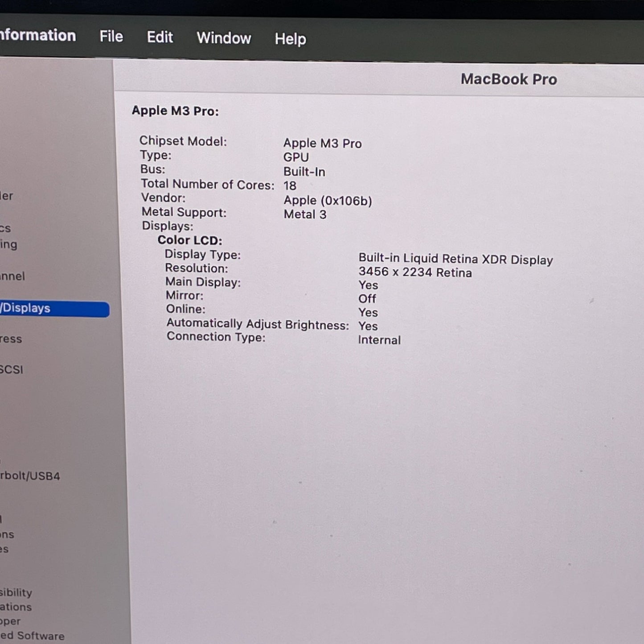Open the Window menu
This screenshot has width=644, height=644.
[x=224, y=38]
